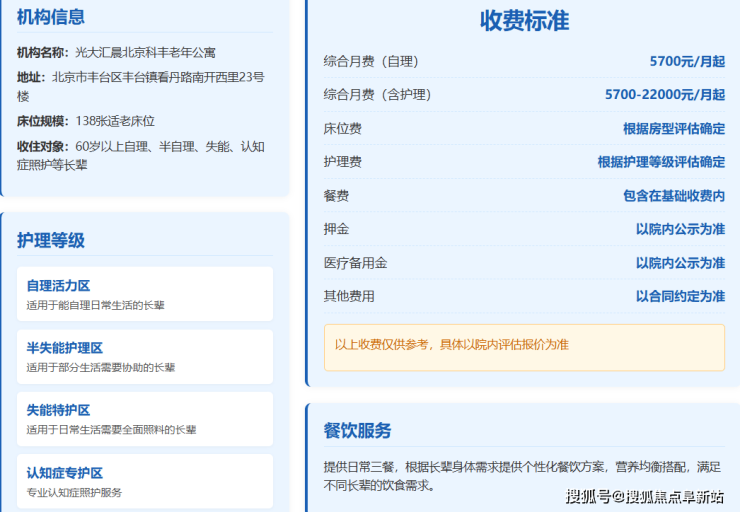Click the 医疗备用金 row label
This screenshot has width=740, height=512.
click(355, 263)
